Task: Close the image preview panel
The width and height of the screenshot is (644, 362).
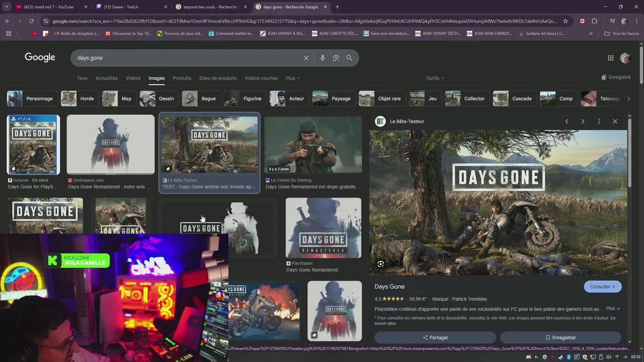Action: tap(615, 121)
